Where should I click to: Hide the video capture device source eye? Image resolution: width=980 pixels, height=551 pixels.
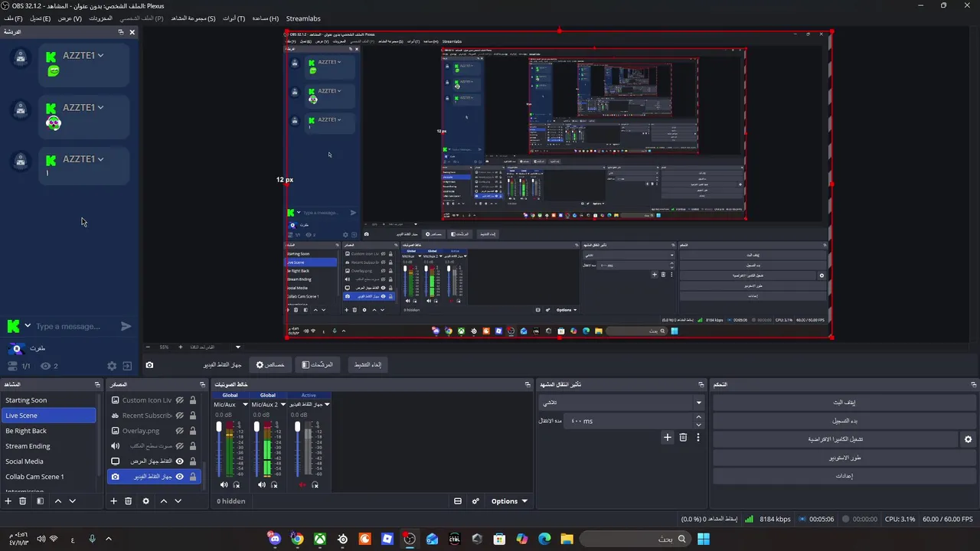tap(180, 477)
